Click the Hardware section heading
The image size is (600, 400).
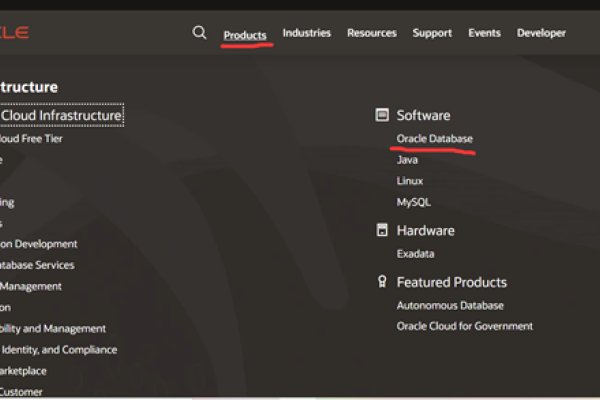(x=425, y=230)
